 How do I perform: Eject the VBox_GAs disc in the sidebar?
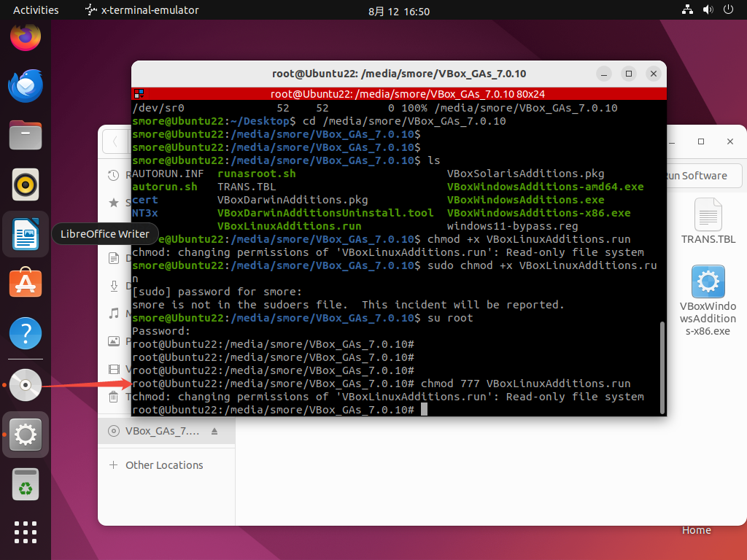(x=214, y=431)
